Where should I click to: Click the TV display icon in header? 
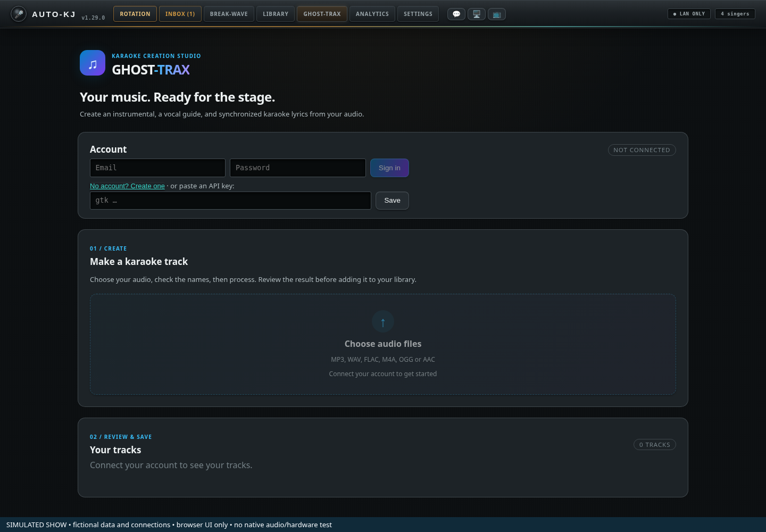(497, 14)
